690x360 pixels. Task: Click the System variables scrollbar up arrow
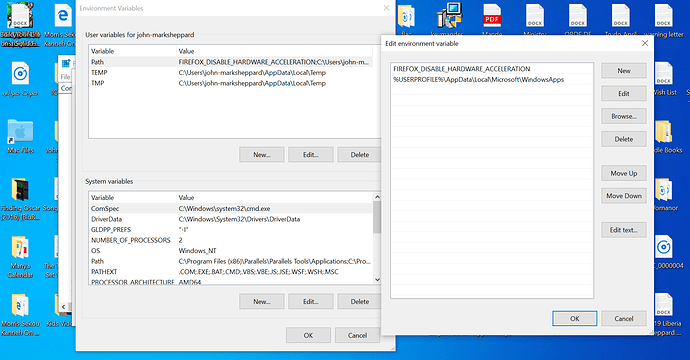click(x=377, y=197)
